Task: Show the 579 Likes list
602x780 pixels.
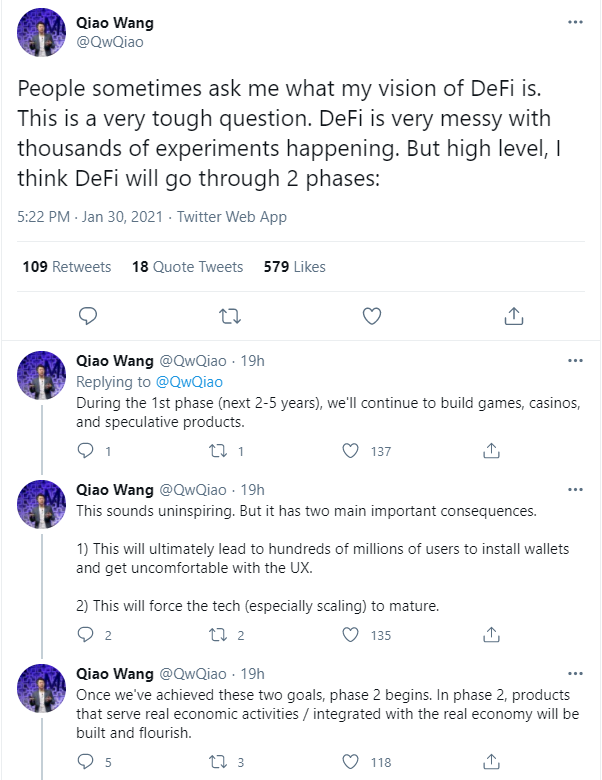Action: pyautogui.click(x=295, y=267)
